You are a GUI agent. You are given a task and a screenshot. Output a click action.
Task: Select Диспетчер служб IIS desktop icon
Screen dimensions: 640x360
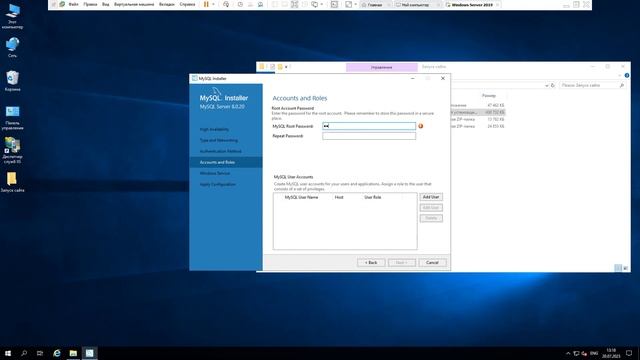[x=13, y=150]
